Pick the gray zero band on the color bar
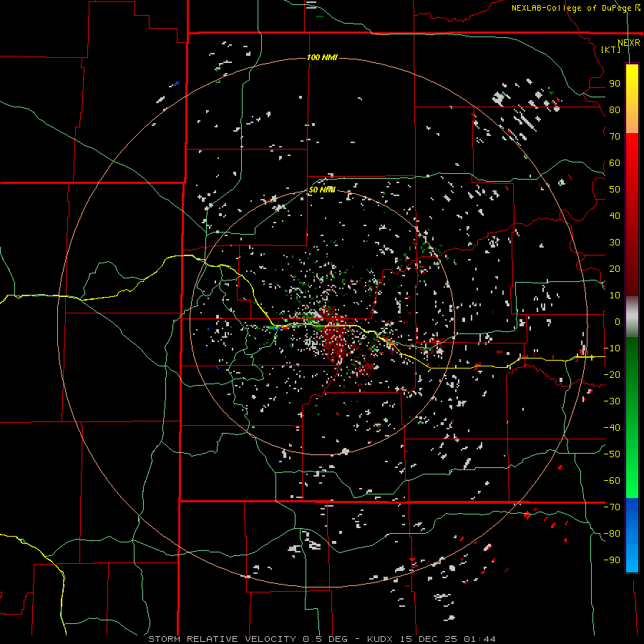Image resolution: width=644 pixels, height=644 pixels. tap(632, 317)
